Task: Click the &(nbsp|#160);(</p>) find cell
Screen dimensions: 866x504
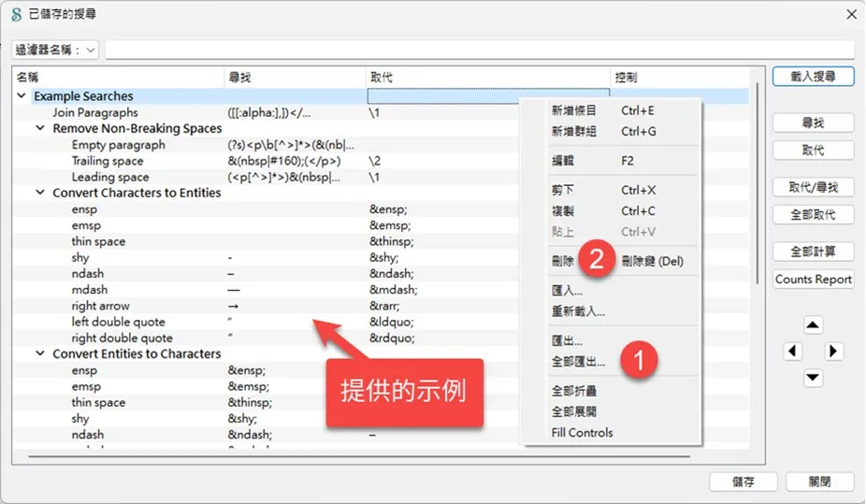Action: (284, 161)
